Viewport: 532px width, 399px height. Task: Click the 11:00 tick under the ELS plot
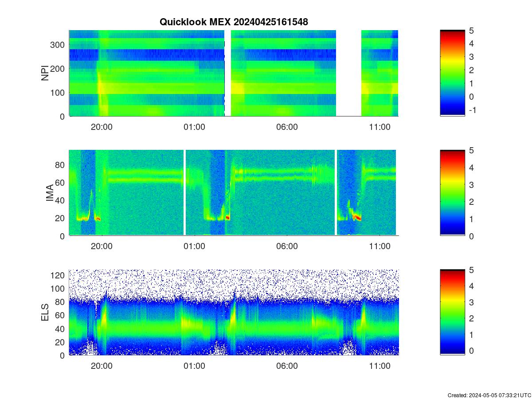(x=379, y=366)
